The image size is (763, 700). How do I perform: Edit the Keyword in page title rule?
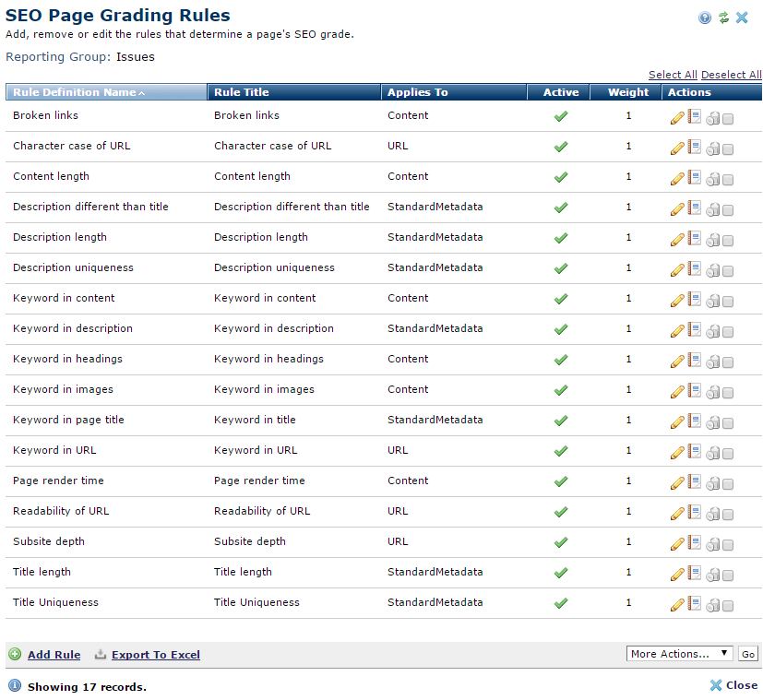(x=677, y=422)
